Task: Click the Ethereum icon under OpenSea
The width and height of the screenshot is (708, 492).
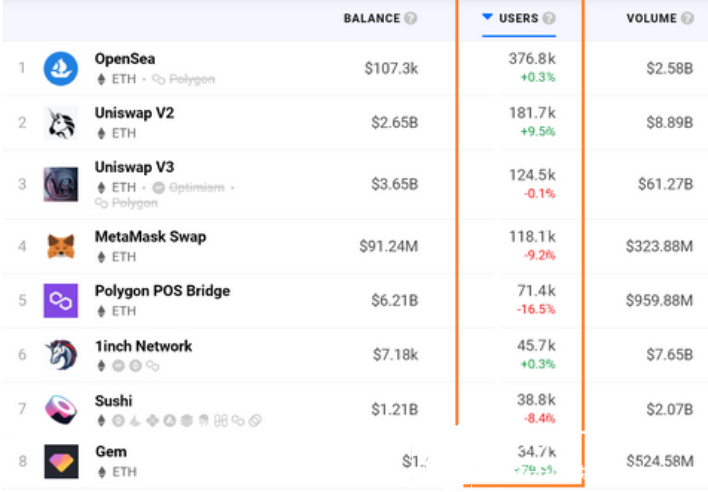Action: pyautogui.click(x=102, y=79)
